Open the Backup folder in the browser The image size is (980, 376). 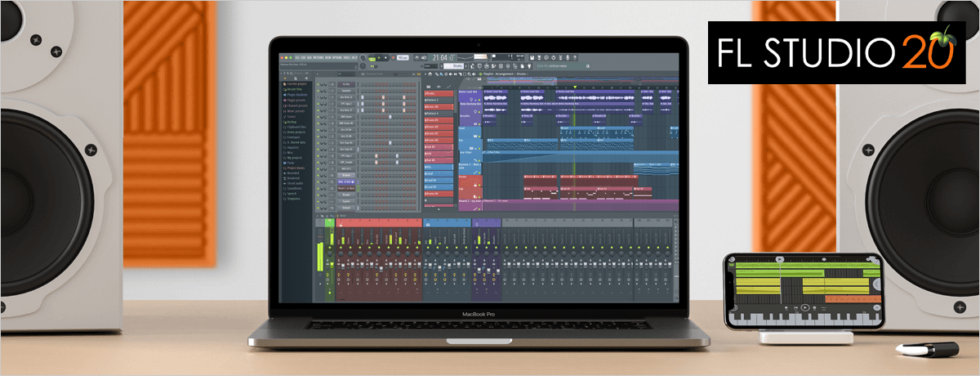point(292,122)
